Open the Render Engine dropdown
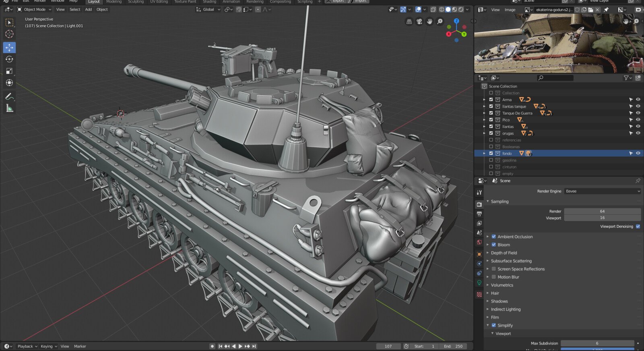This screenshot has width=644, height=351. 602,191
